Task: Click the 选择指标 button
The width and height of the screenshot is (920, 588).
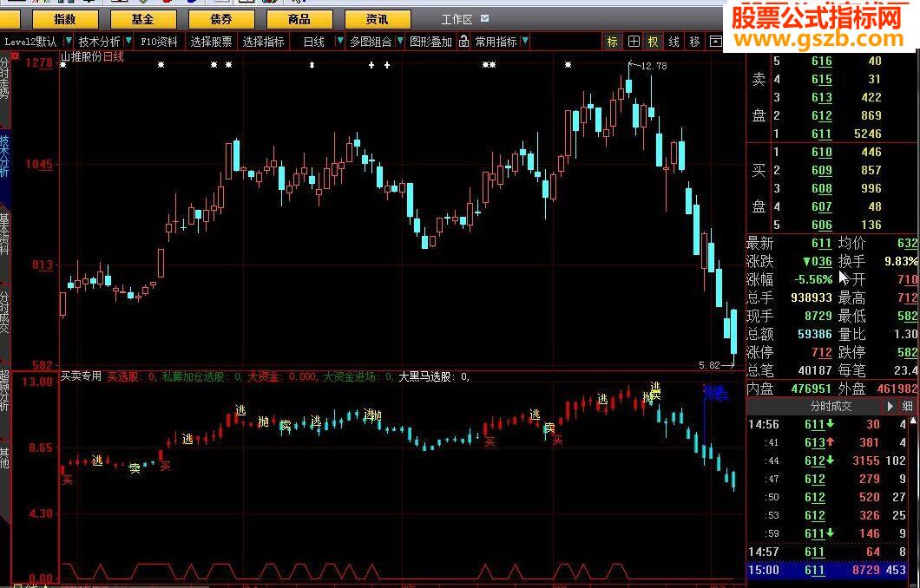Action: (x=264, y=42)
